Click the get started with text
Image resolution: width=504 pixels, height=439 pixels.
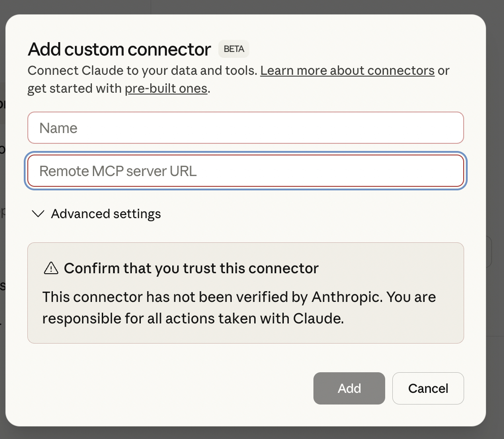point(75,89)
